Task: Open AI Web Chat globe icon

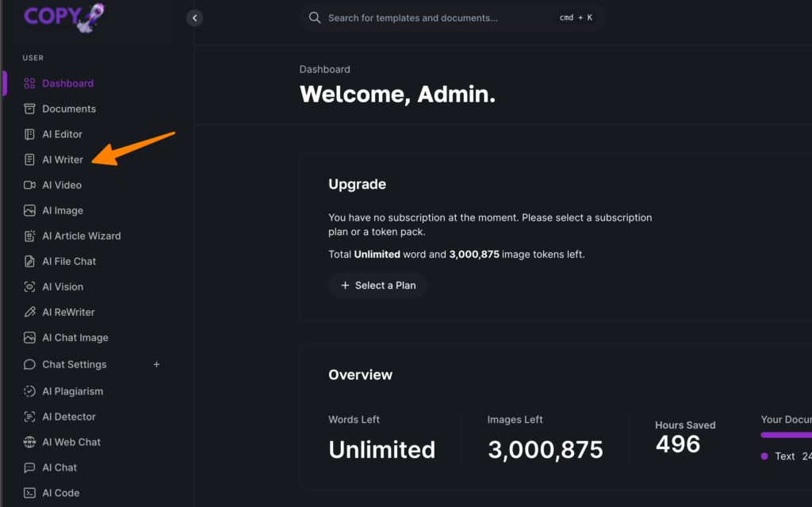Action: [x=29, y=442]
